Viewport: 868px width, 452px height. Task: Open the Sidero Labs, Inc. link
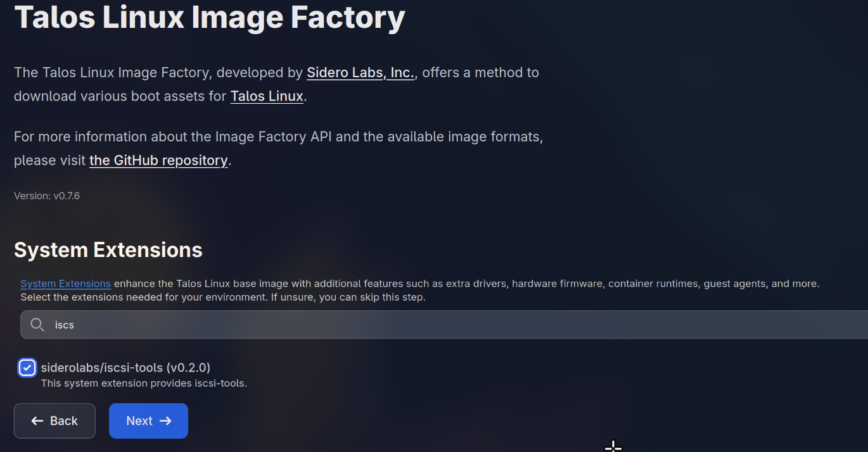[360, 72]
